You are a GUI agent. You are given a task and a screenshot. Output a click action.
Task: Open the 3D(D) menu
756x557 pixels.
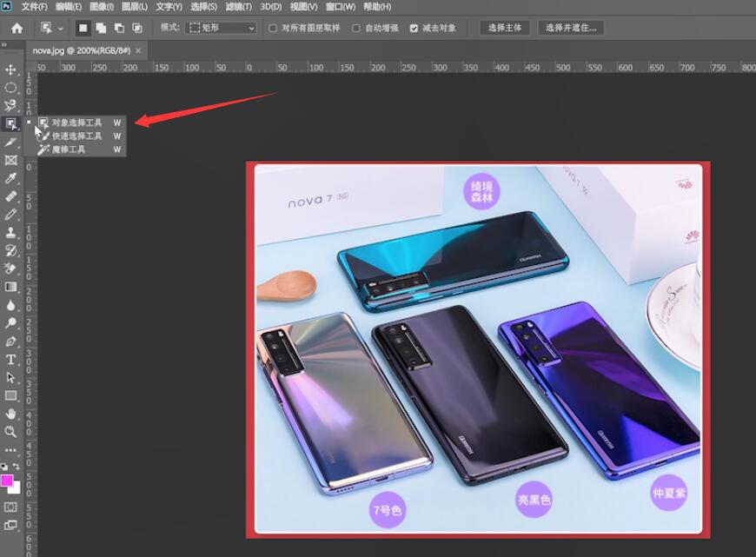click(271, 7)
